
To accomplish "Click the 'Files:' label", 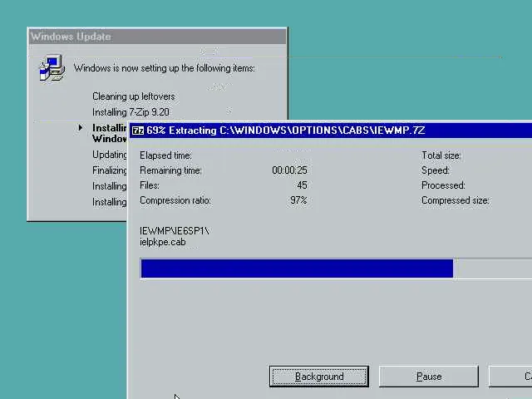I will pyautogui.click(x=150, y=185).
